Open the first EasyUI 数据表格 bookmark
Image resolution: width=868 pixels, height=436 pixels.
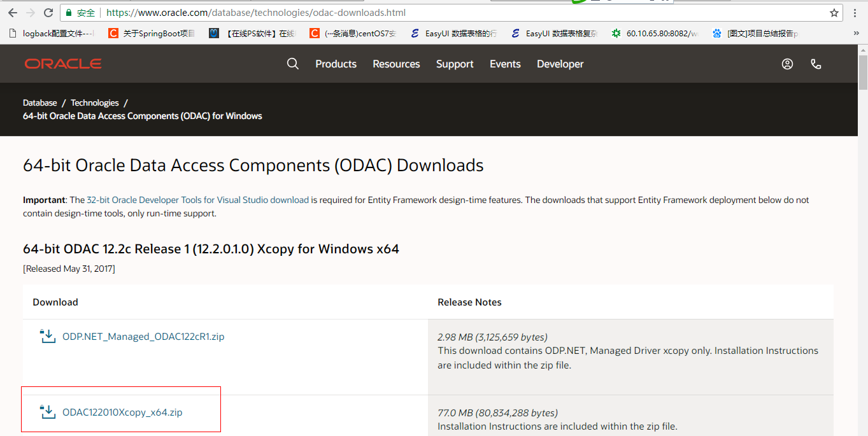point(454,33)
